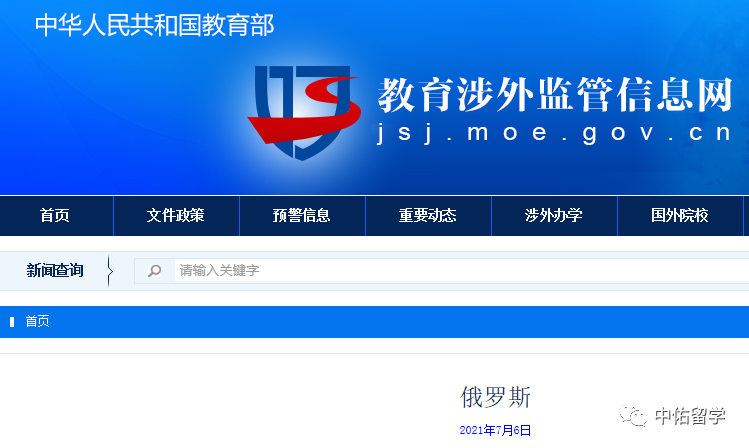This screenshot has height=448, width=749.
Task: Click the 中华人民共和国教育部 header text
Action: coord(155,25)
